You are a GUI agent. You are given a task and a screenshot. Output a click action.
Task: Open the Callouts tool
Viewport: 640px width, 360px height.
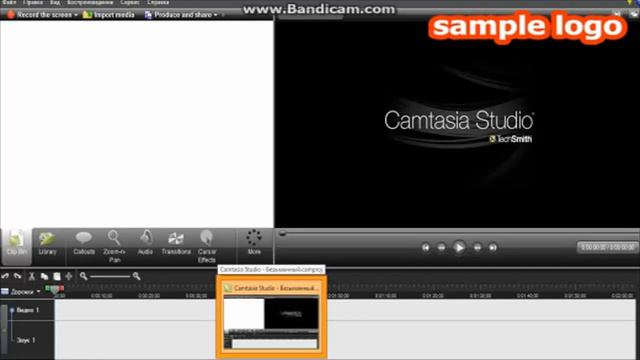click(x=84, y=243)
